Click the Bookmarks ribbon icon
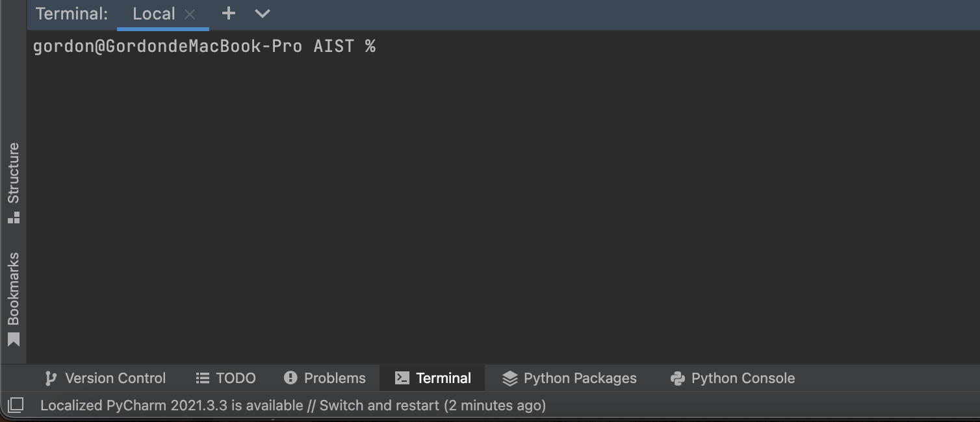This screenshot has width=980, height=422. click(14, 340)
